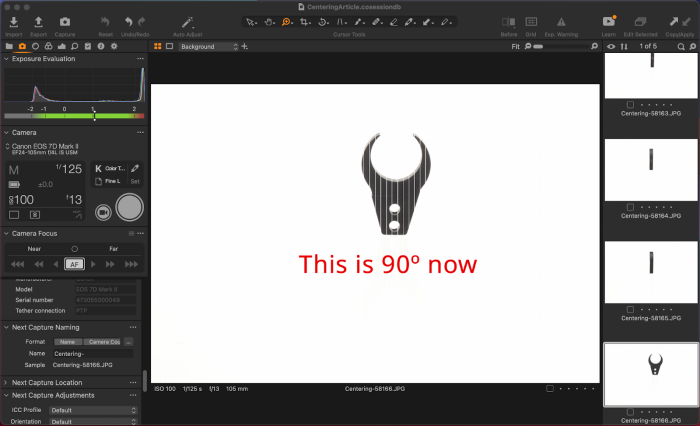The image size is (700, 426).
Task: Click the Capture camera toolbar icon
Action: 65,22
